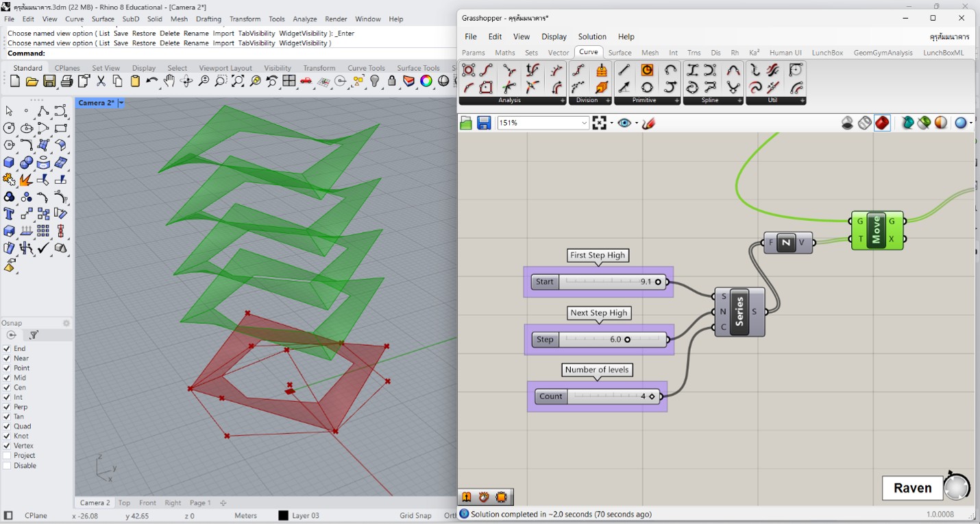Viewport: 980px width, 524px height.
Task: Toggle the Near osnap checkbox
Action: (7, 358)
